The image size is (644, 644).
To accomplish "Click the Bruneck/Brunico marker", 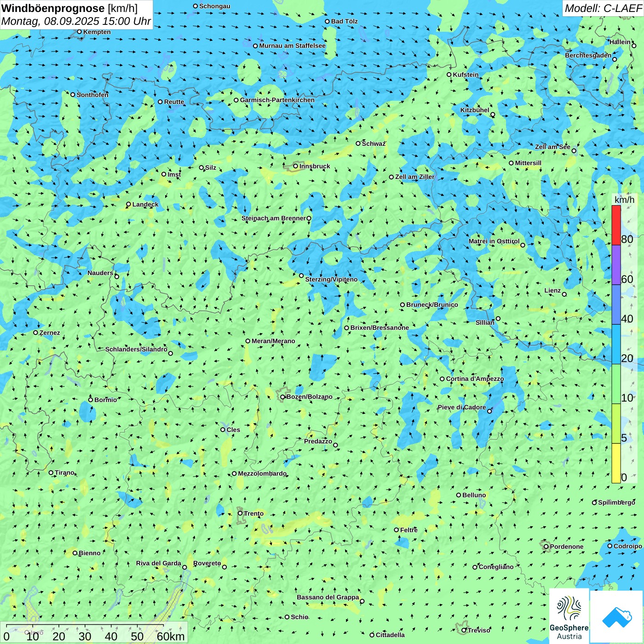I will [402, 305].
